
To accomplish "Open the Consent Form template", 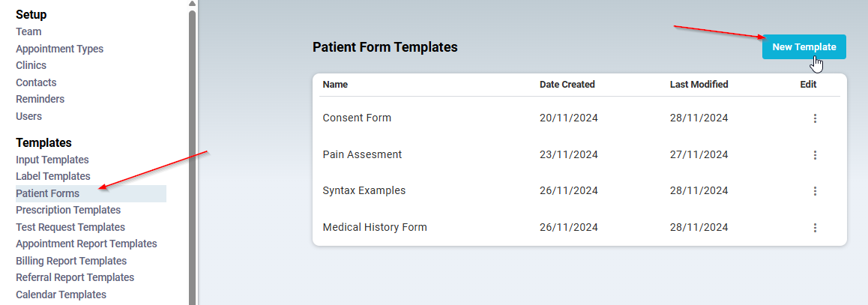I will click(x=357, y=118).
